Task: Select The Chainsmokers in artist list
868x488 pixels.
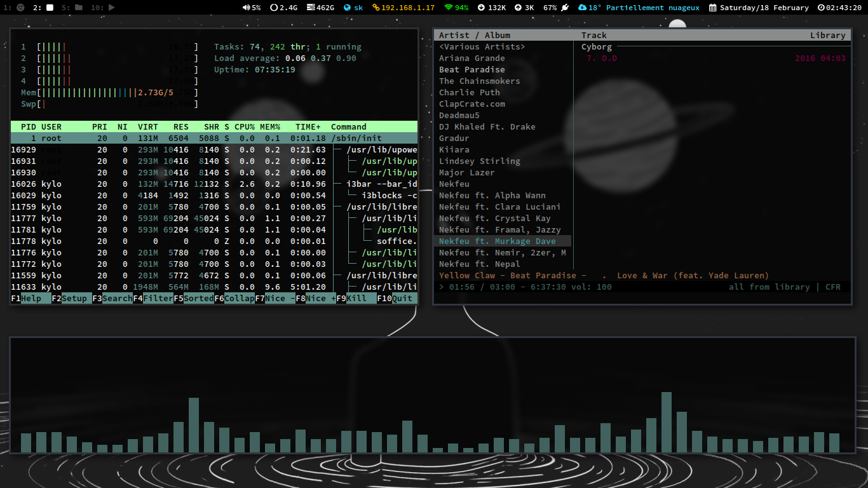Action: pos(480,81)
